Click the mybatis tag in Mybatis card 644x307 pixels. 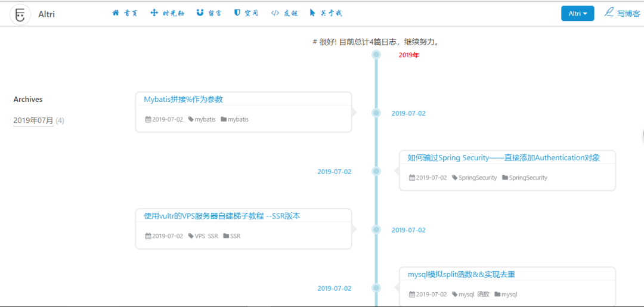coord(205,119)
